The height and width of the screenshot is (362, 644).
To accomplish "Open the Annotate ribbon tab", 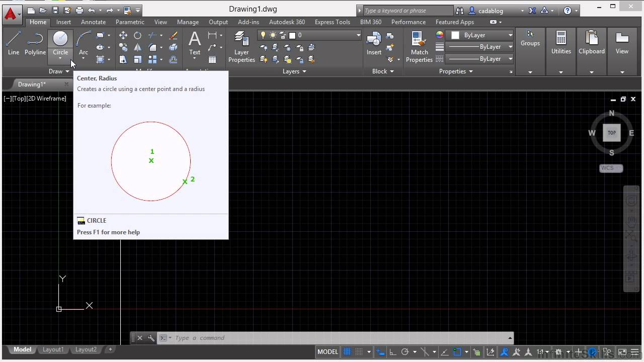I will [93, 22].
